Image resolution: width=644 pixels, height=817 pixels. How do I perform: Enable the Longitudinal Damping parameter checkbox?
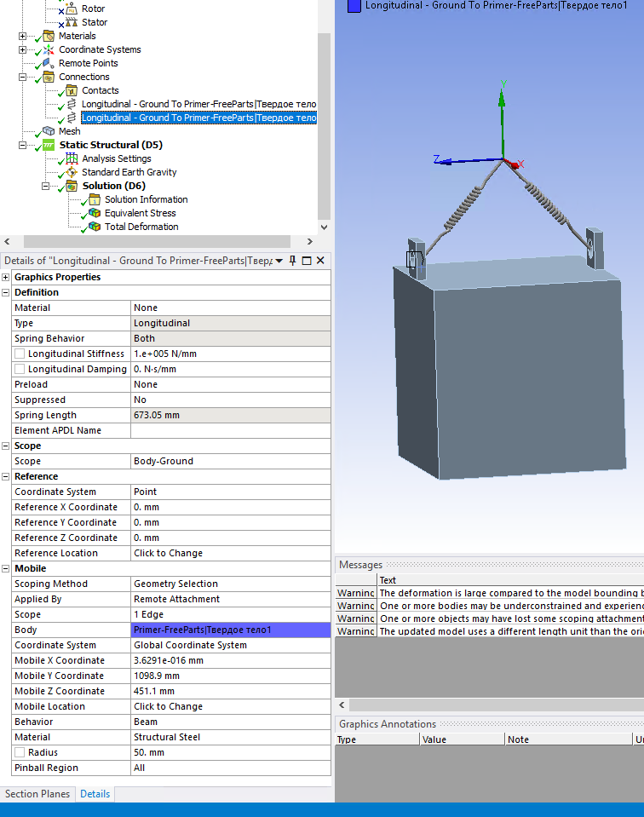20,369
